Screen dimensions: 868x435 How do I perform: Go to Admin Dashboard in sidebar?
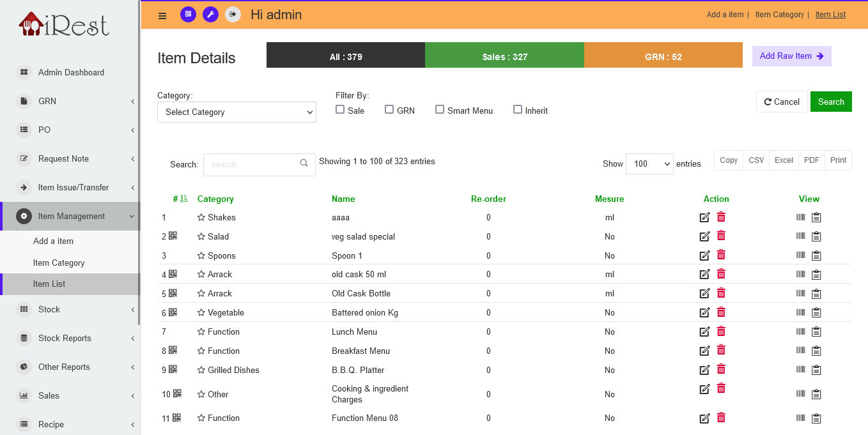tap(70, 72)
